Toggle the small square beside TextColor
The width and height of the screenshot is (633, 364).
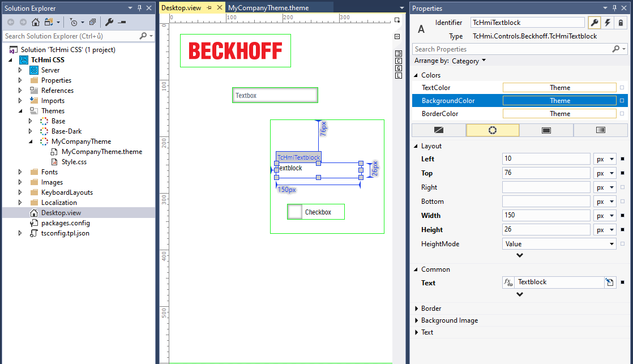(622, 88)
